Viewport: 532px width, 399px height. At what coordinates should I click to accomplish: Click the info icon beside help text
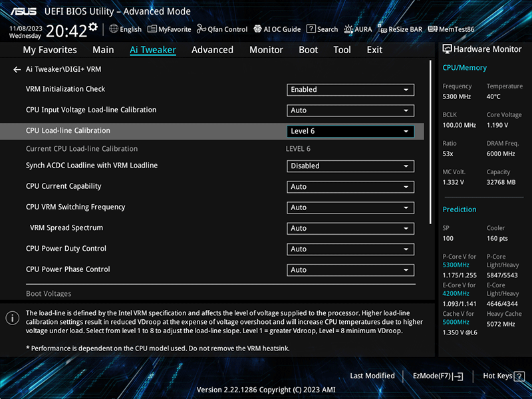(x=12, y=319)
